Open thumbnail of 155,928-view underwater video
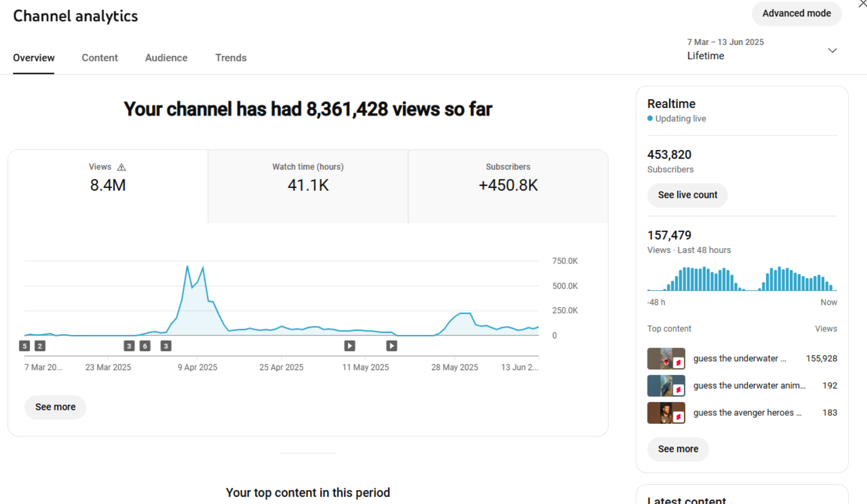Screen dimensions: 867x504 coord(666,359)
